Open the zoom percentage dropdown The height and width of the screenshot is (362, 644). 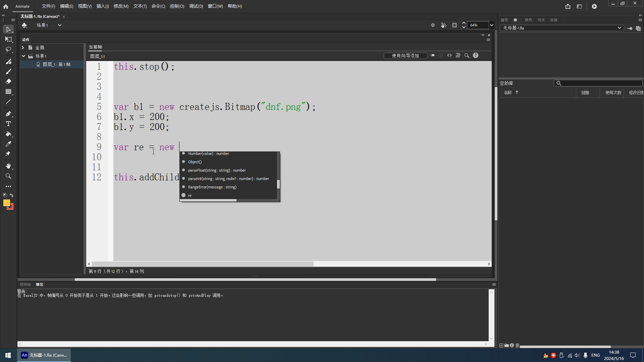pyautogui.click(x=491, y=25)
